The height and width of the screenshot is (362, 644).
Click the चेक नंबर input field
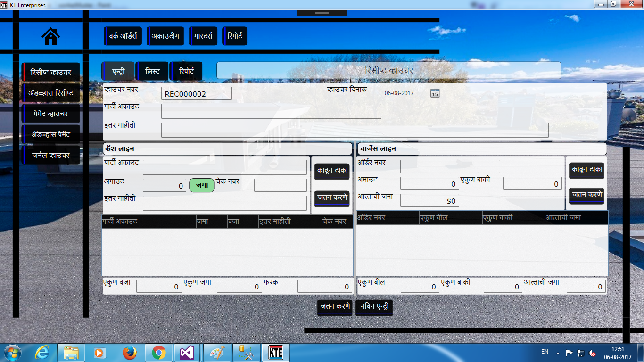(280, 185)
